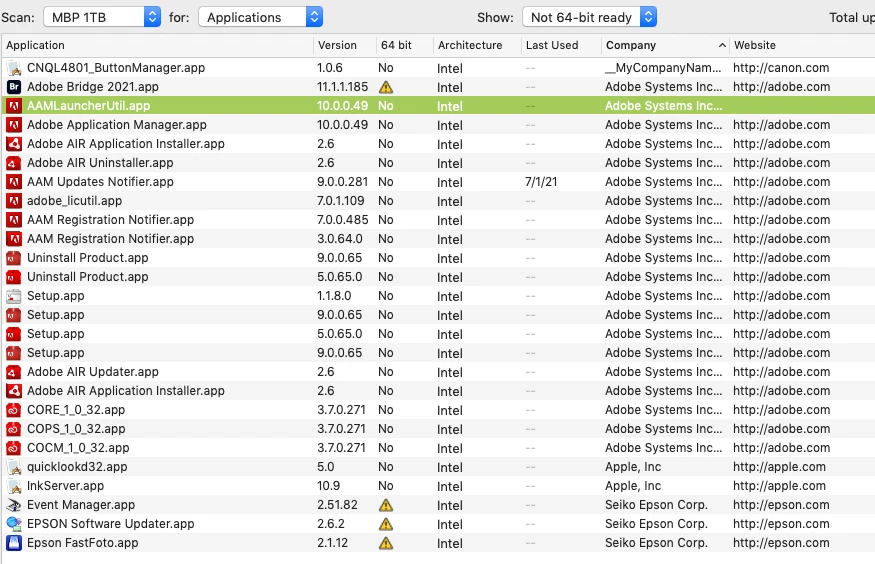Viewport: 875px width, 564px height.
Task: Select the Adobe Bridge 2021.app row name
Action: tap(93, 87)
